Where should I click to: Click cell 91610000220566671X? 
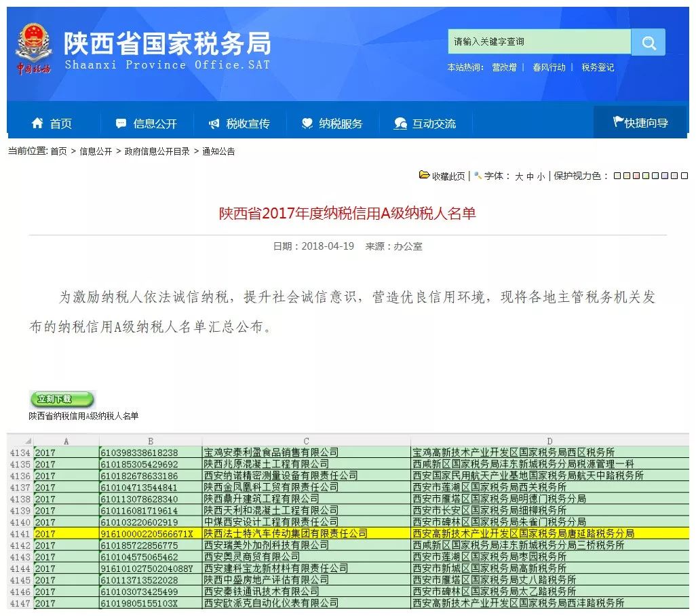[151, 533]
